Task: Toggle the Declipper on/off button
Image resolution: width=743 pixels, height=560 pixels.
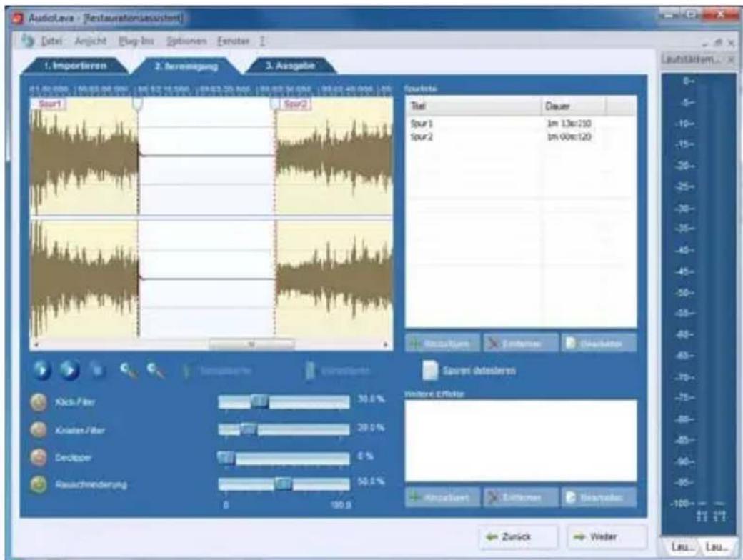Action: click(39, 458)
